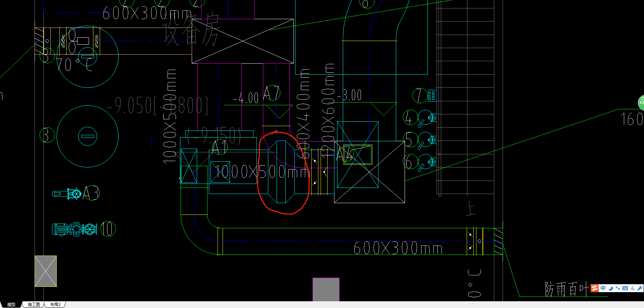Toggle the moon half-width mode icon

tap(611, 288)
